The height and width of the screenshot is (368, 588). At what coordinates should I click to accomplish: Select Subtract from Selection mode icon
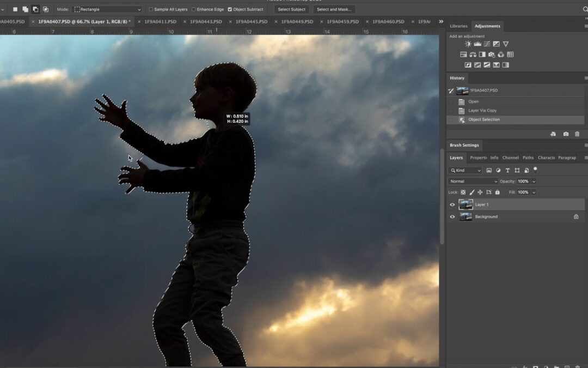(x=35, y=9)
